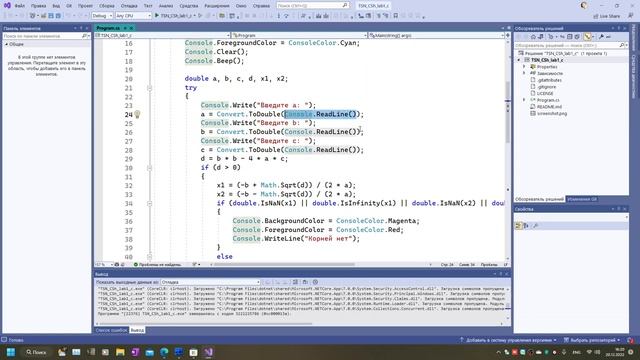Open the Вид menu
The width and height of the screenshot is (640, 360).
tap(56, 6)
